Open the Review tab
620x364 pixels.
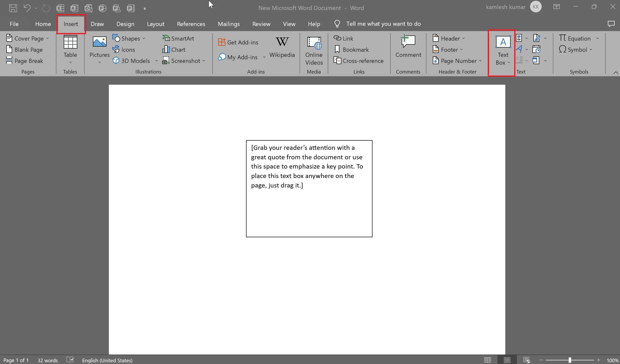tap(261, 23)
